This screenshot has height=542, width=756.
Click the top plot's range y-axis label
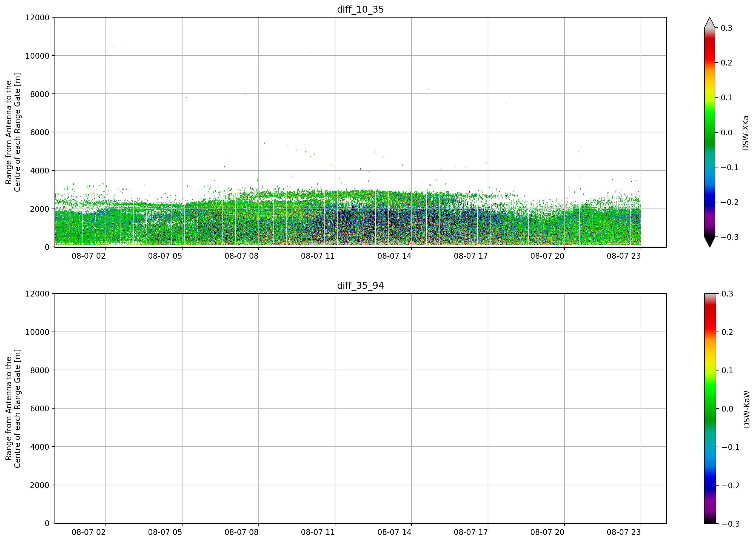point(13,132)
